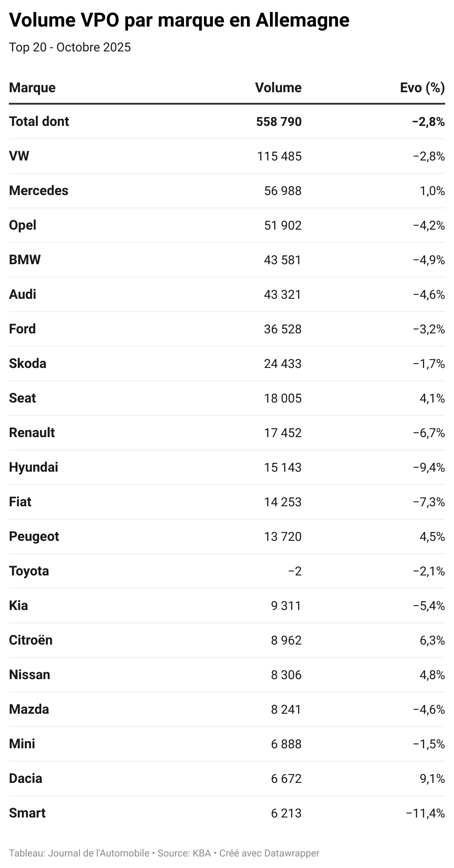454x868 pixels.
Task: Click the Marque column header
Action: tap(32, 88)
